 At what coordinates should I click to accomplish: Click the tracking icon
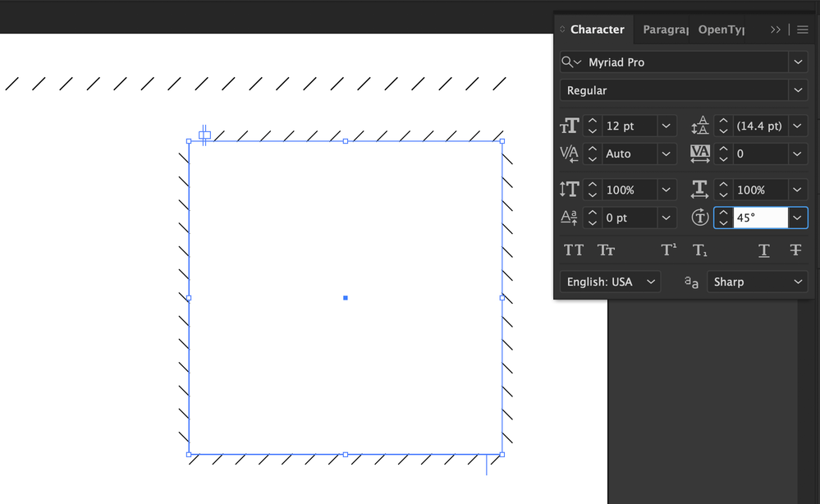click(700, 153)
